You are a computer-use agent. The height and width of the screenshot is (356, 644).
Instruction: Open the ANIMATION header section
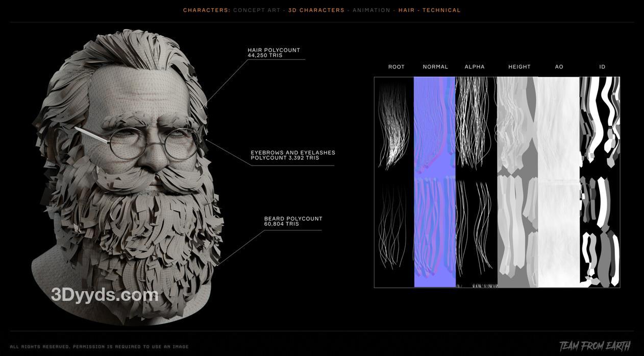(371, 10)
